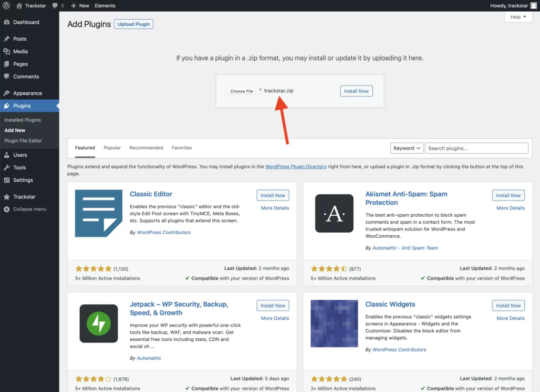Click the Plugins plug icon
Screen dimensions: 540x392
(6, 106)
